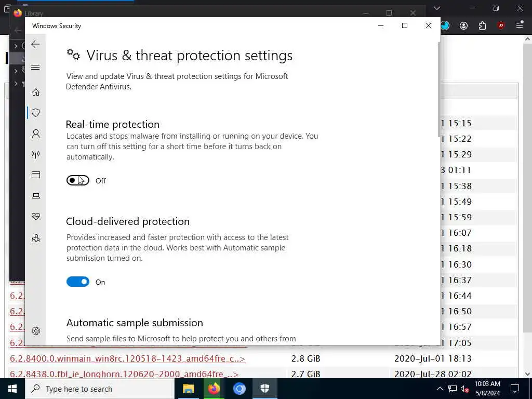Screen dimensions: 532x399
Task: Open the Windows Security hamburger navigation menu
Action: [x=35, y=67]
